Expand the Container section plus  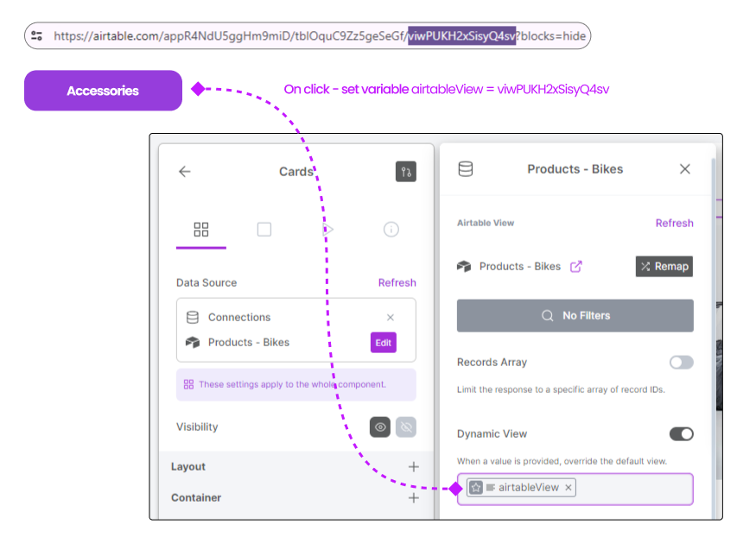click(414, 498)
